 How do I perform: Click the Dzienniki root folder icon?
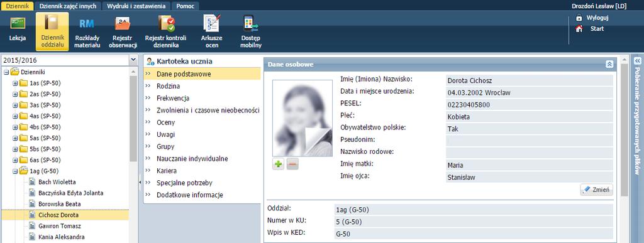click(15, 72)
